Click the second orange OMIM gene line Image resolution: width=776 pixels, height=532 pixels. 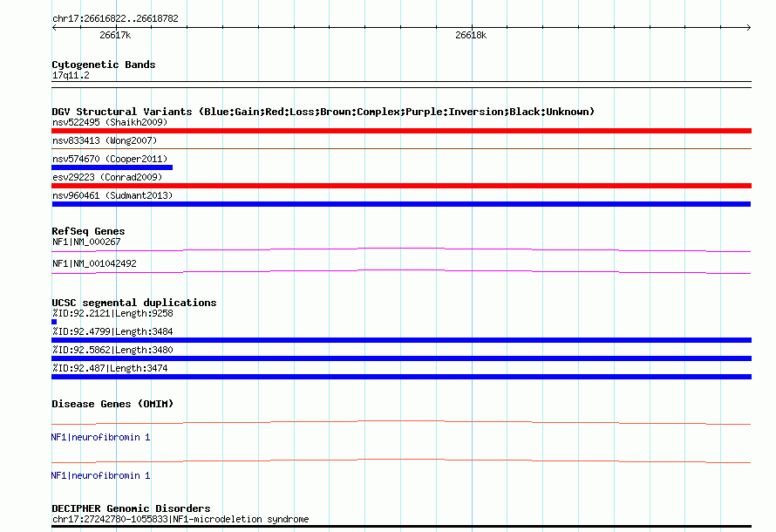click(401, 460)
